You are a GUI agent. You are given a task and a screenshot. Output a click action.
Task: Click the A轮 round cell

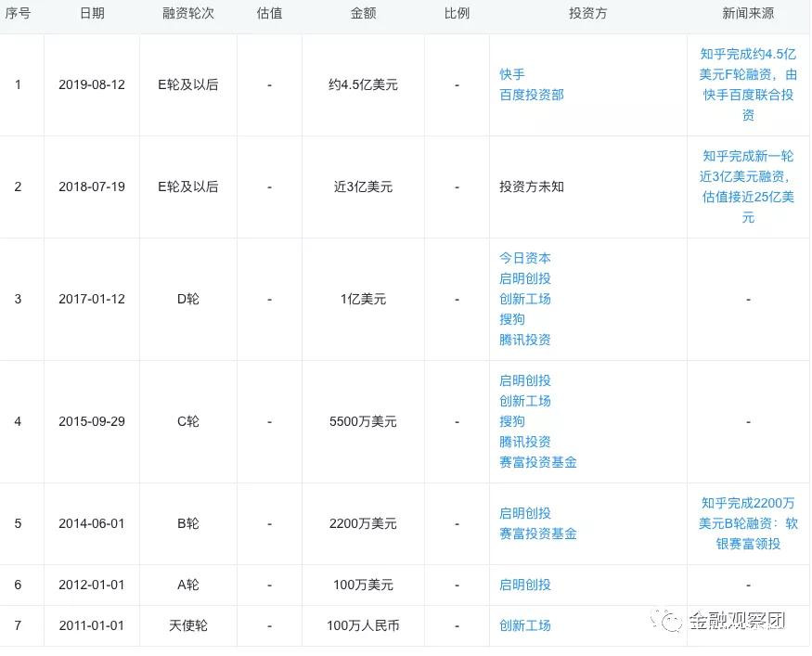[x=188, y=585]
